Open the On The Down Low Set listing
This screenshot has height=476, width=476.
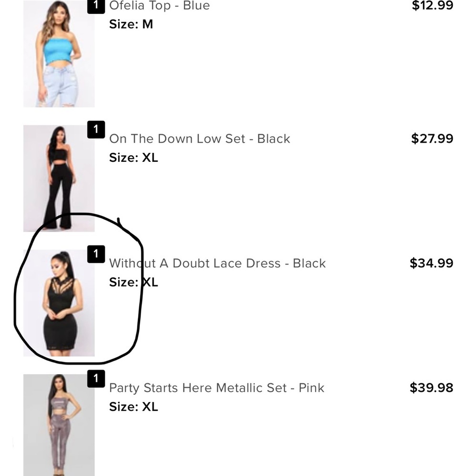(x=199, y=139)
